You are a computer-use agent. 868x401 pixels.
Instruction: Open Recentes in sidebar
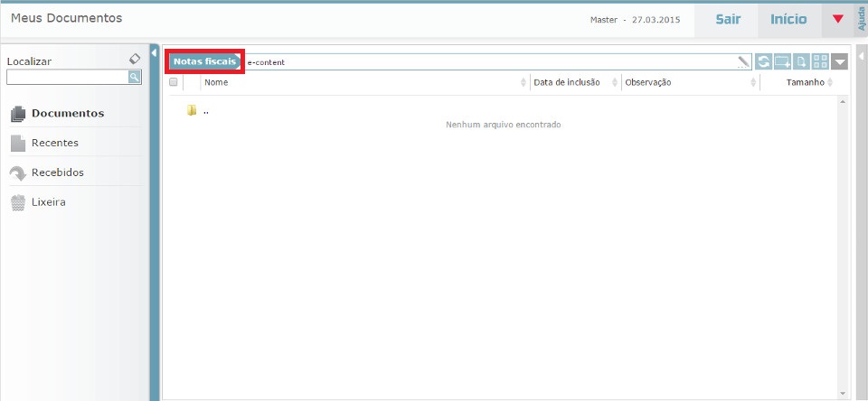45,143
